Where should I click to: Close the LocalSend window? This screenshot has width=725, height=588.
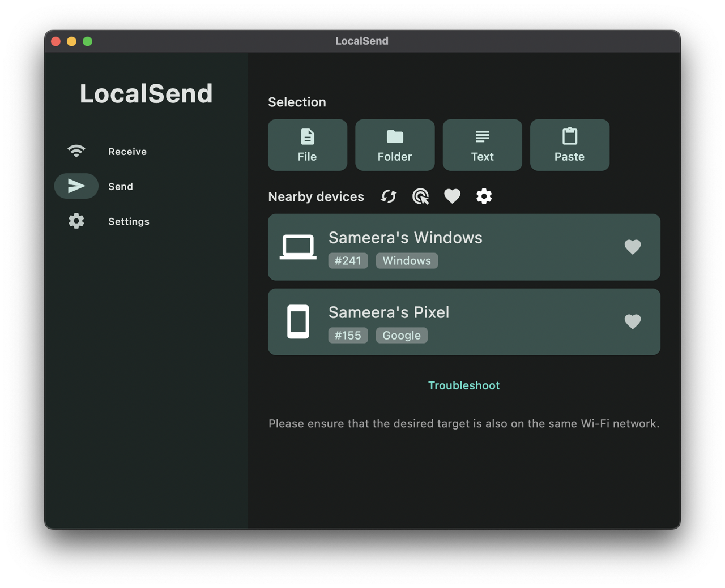pyautogui.click(x=56, y=41)
